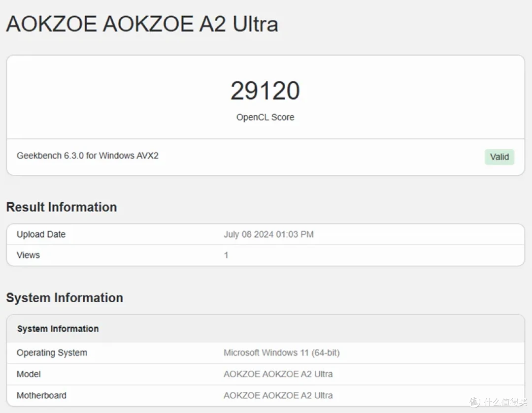Click the Operating System row label

pyautogui.click(x=52, y=352)
